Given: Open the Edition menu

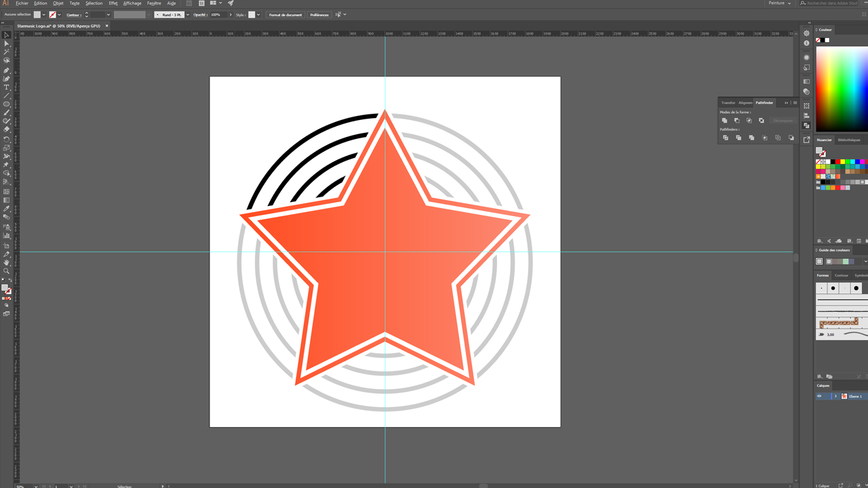Looking at the screenshot, I should coord(41,3).
